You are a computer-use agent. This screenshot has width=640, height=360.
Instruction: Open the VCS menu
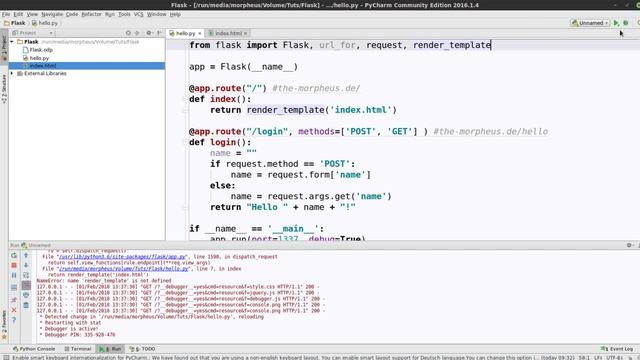pyautogui.click(x=139, y=14)
